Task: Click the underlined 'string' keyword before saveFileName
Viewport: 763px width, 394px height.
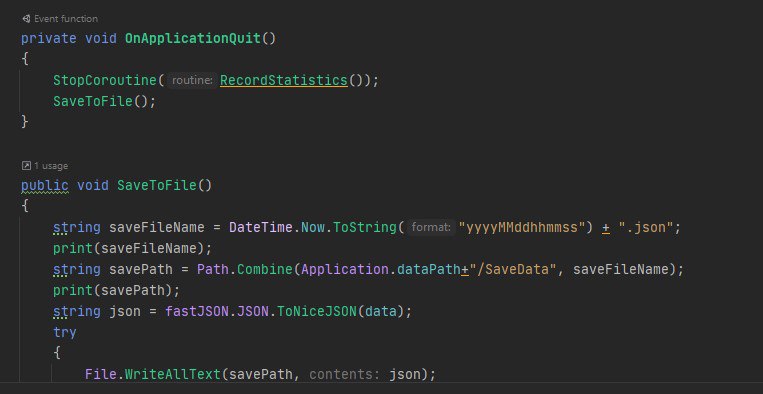Action: coord(77,227)
